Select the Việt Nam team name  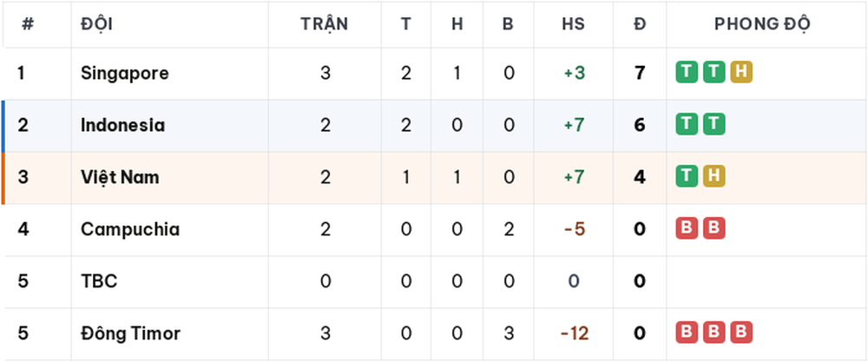click(x=120, y=177)
